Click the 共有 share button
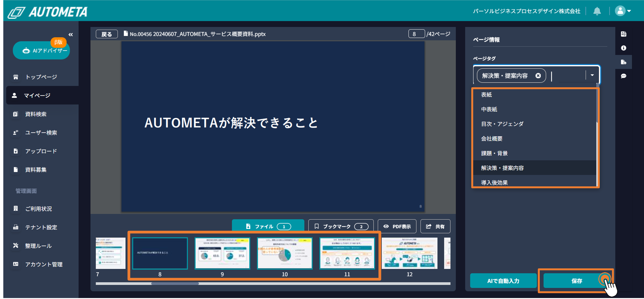Viewport: 644px width, 299px height. [x=435, y=226]
